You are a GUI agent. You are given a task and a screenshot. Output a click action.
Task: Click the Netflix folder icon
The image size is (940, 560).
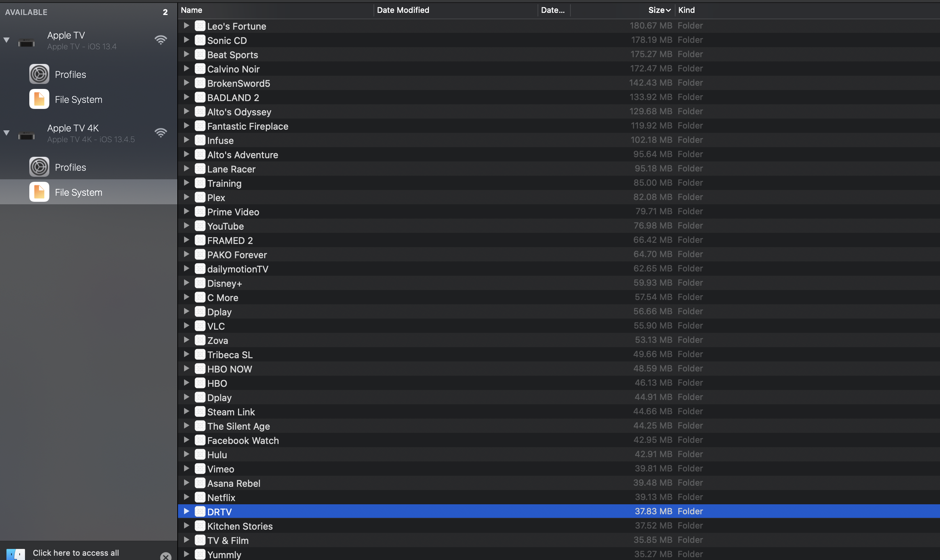(200, 497)
